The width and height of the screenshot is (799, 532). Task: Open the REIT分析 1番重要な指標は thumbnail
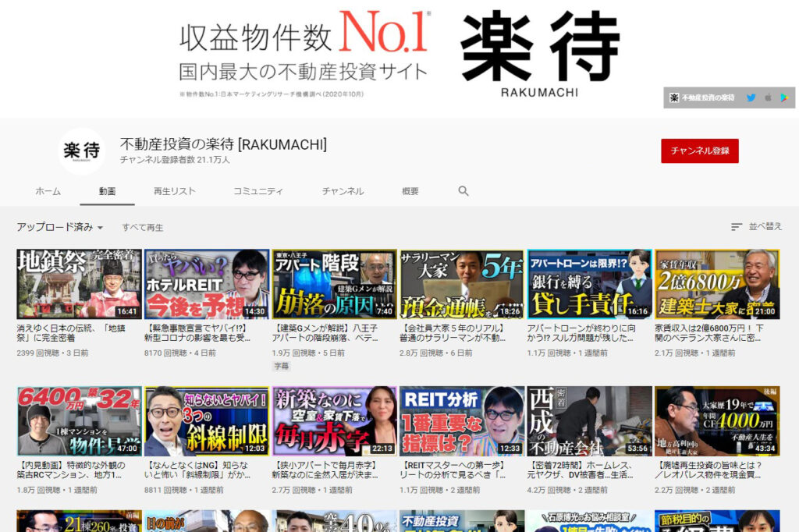(462, 421)
